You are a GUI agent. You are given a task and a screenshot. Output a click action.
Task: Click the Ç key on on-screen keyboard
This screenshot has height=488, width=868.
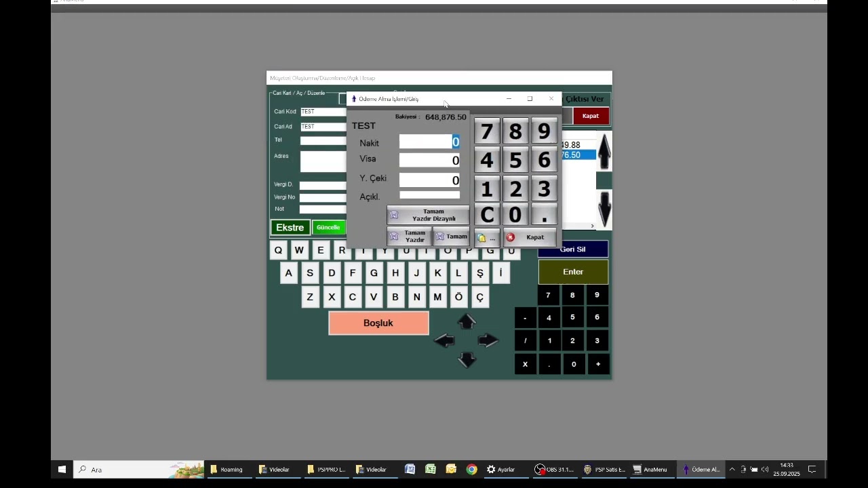(x=480, y=297)
